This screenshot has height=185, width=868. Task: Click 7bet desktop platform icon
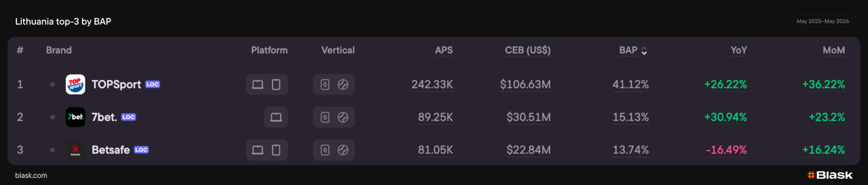click(x=276, y=117)
